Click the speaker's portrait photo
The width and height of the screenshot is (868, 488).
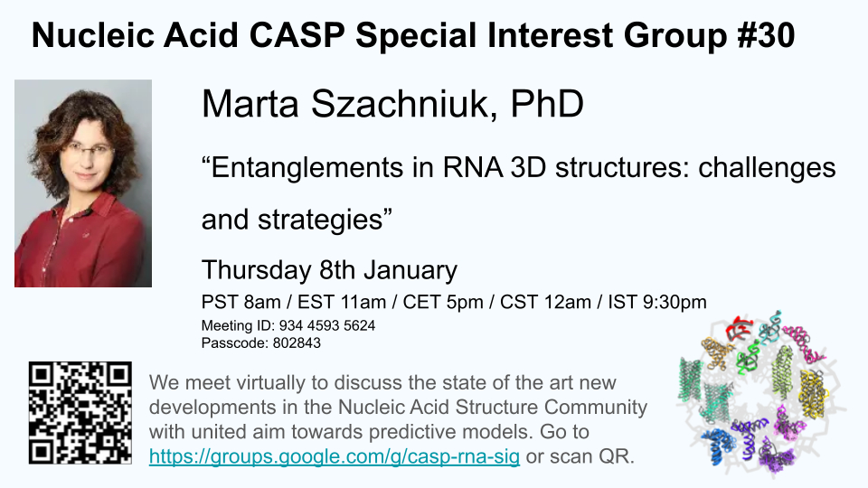tap(83, 183)
